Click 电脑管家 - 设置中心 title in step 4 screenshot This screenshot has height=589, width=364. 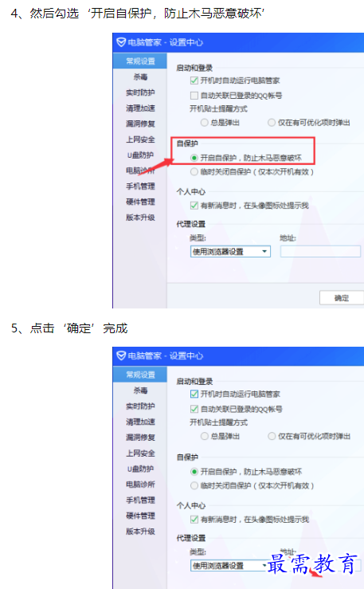click(x=165, y=42)
